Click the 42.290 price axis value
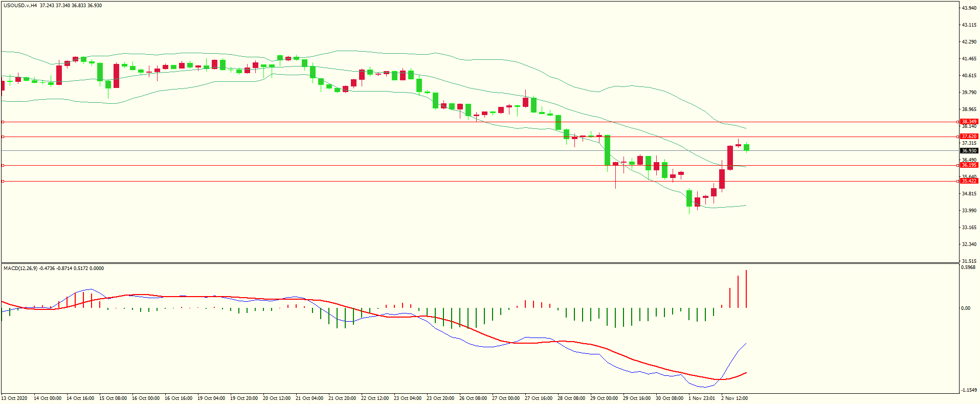The image size is (980, 404). tap(969, 42)
